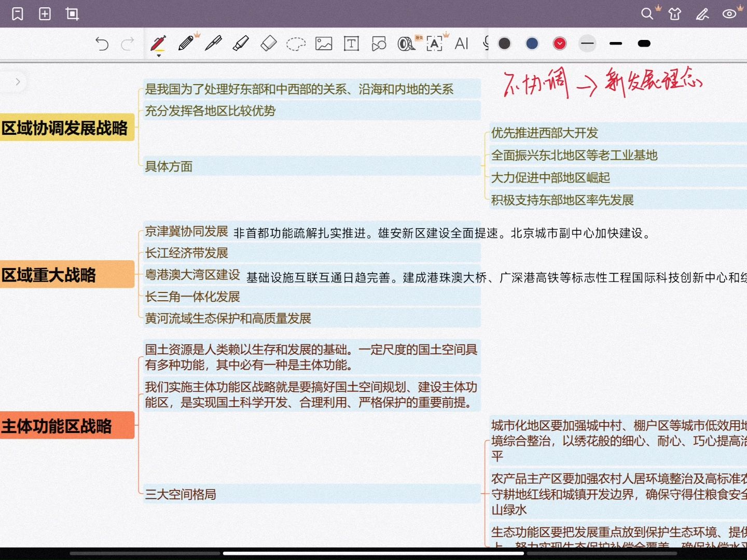Click the 优先推进西部大开发 node
Image resolution: width=747 pixels, height=560 pixels.
click(x=618, y=133)
